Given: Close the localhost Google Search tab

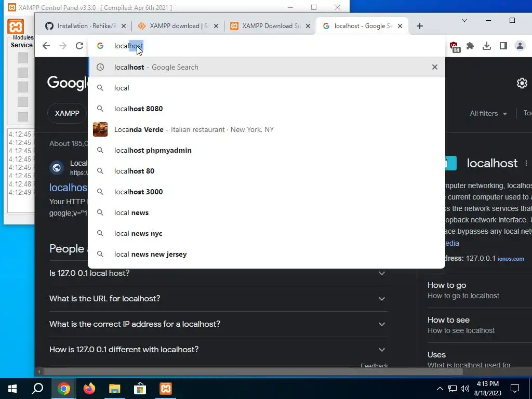Looking at the screenshot, I should pyautogui.click(x=400, y=26).
